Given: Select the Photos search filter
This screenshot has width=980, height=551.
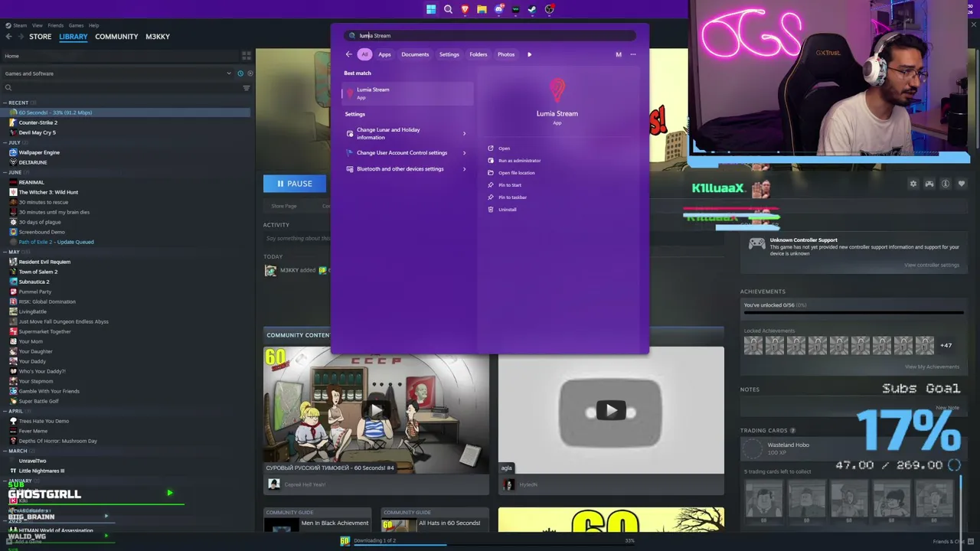Looking at the screenshot, I should 506,54.
